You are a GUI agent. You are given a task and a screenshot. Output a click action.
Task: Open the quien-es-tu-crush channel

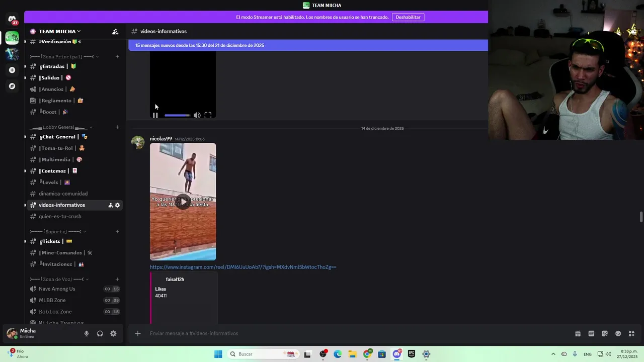(74, 216)
